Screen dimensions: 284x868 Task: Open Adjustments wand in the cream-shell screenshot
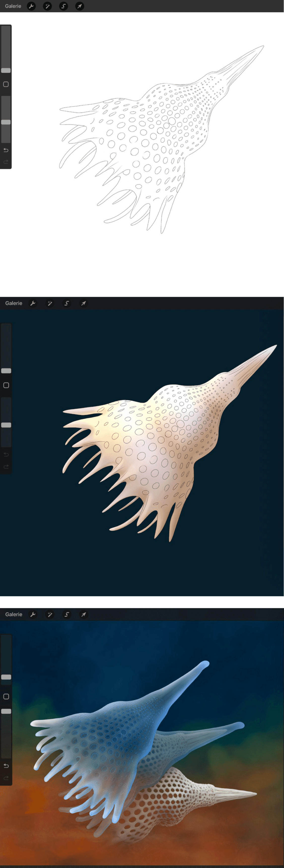[50, 303]
